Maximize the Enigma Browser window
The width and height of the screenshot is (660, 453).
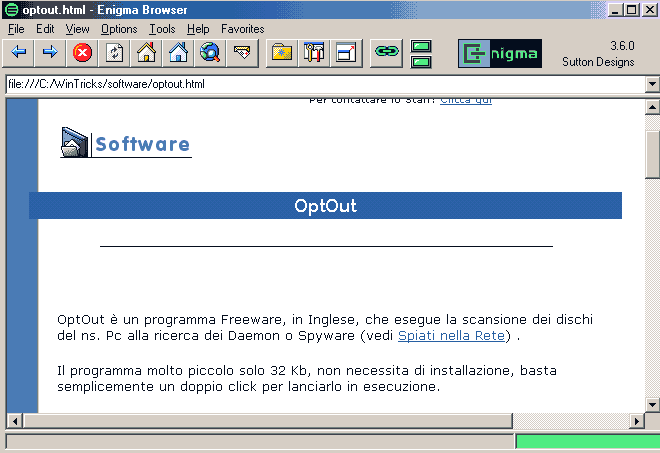[x=631, y=10]
